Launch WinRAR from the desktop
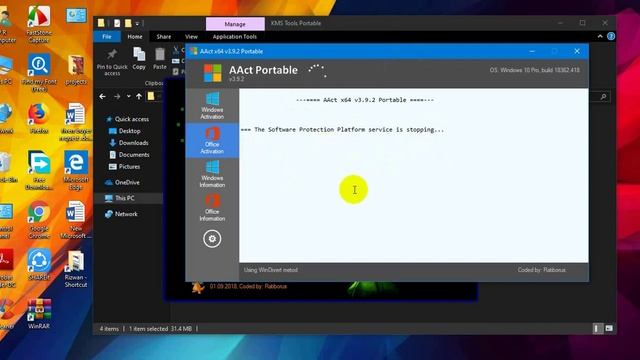 (x=39, y=313)
